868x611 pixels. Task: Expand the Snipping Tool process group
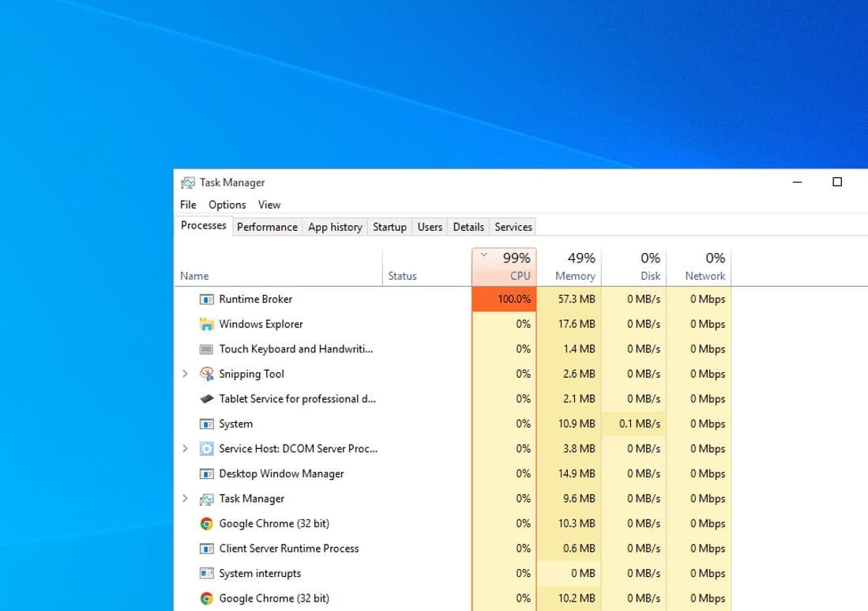185,374
